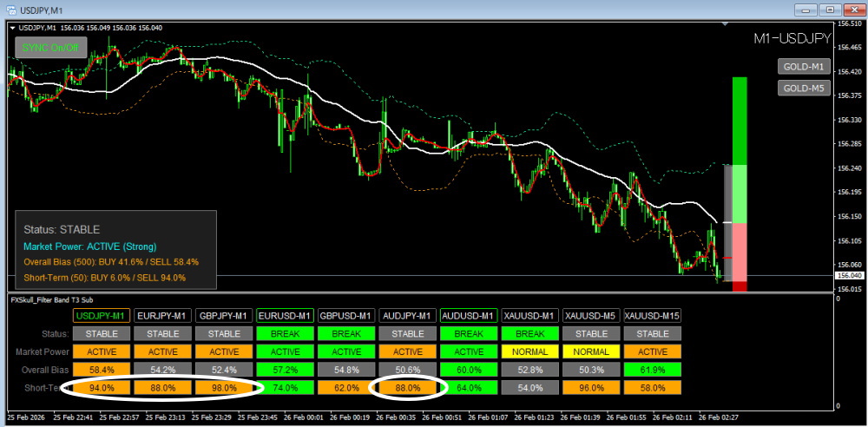
Task: Switch to the EURJPY-M1 symbol
Action: pyautogui.click(x=162, y=315)
